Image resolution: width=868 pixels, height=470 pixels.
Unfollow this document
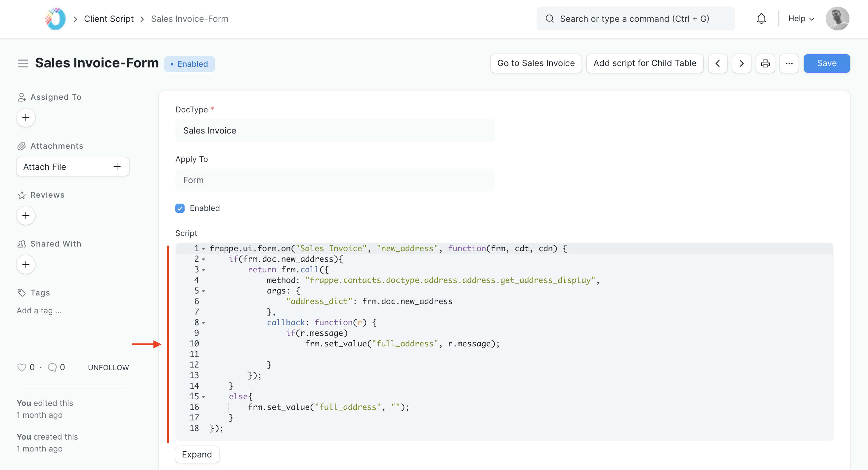click(108, 367)
